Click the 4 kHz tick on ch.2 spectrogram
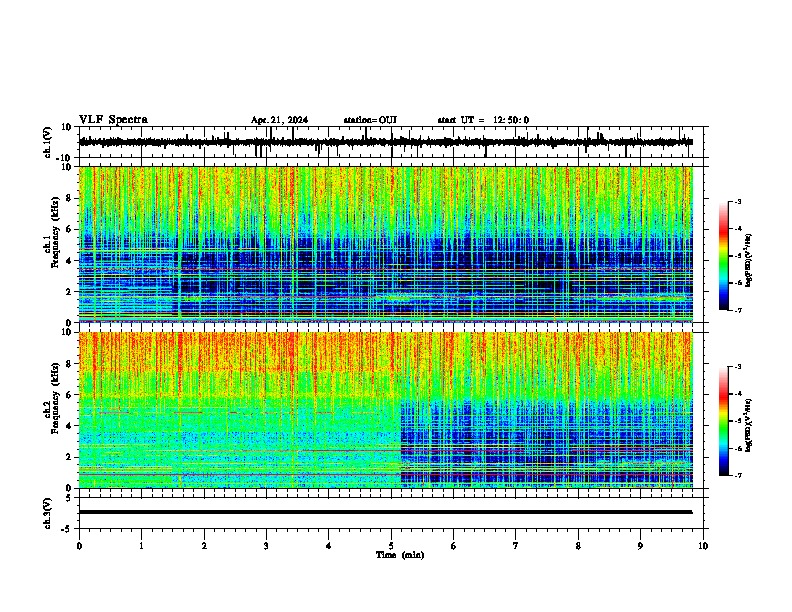The width and height of the screenshot is (792, 612). click(x=69, y=426)
